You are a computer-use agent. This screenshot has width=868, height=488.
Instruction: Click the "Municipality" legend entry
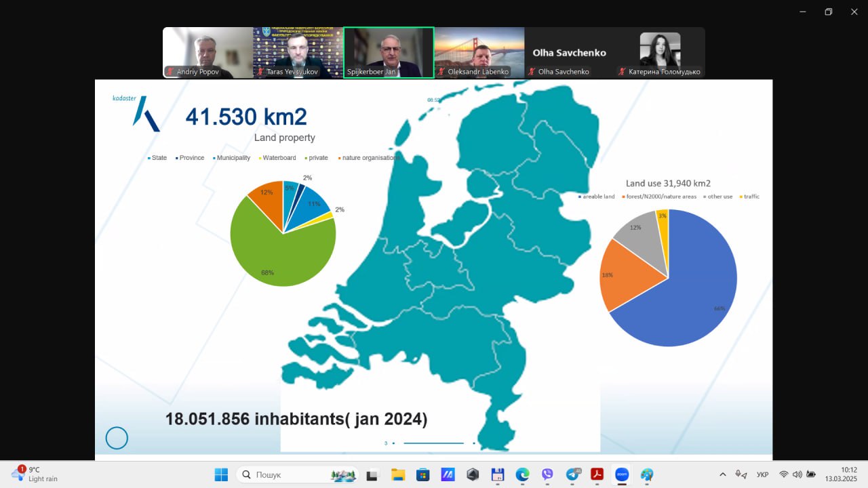[231, 158]
